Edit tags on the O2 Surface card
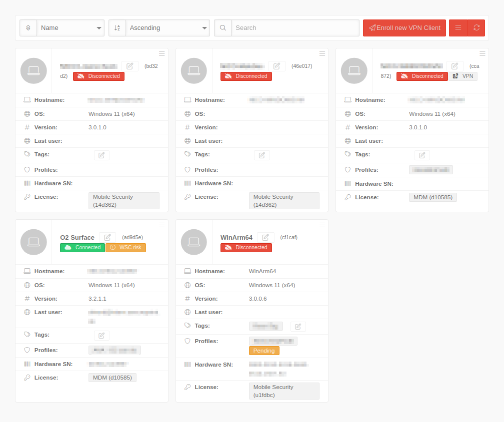Screen dimensions: 504x422 pos(101,336)
